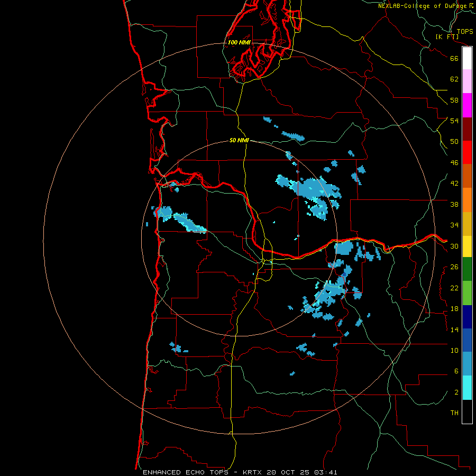The image size is (476, 476).
Task: Click the legend value "58"
Action: click(454, 100)
